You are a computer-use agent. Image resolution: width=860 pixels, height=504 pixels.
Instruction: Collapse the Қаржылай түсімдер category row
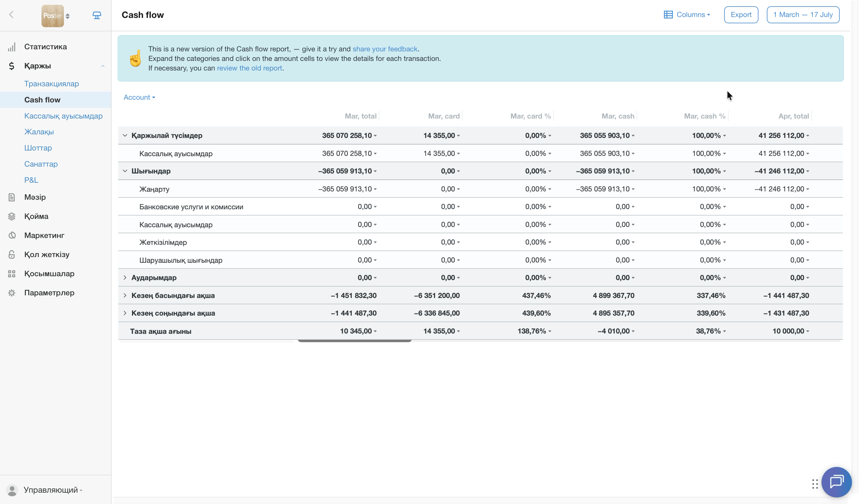125,136
